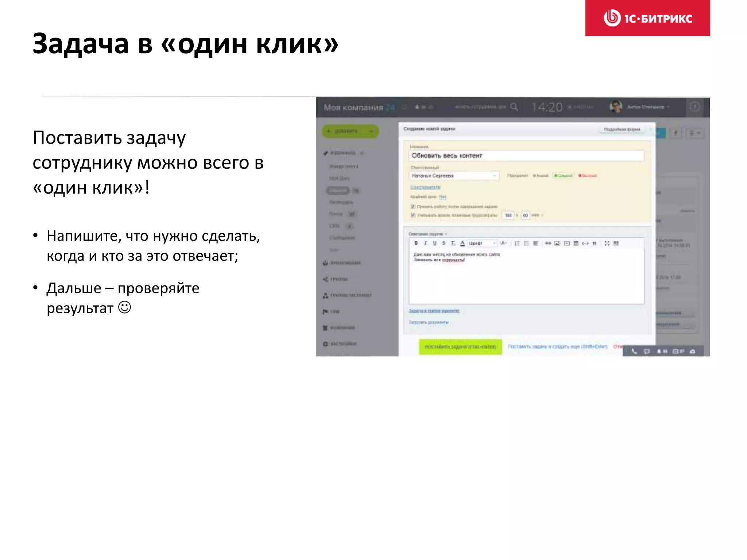
Task: Toggle italic formatting in description editor
Action: pyautogui.click(x=425, y=243)
